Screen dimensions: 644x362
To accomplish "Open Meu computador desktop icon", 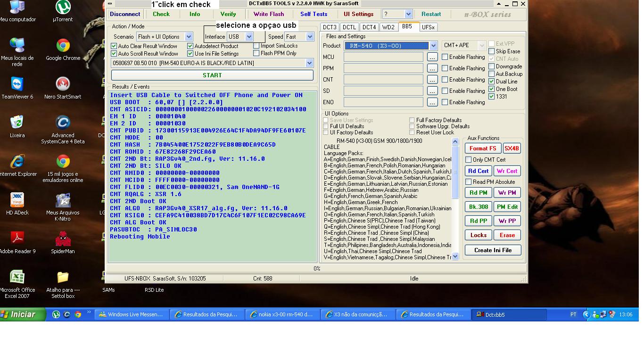I will (17, 11).
